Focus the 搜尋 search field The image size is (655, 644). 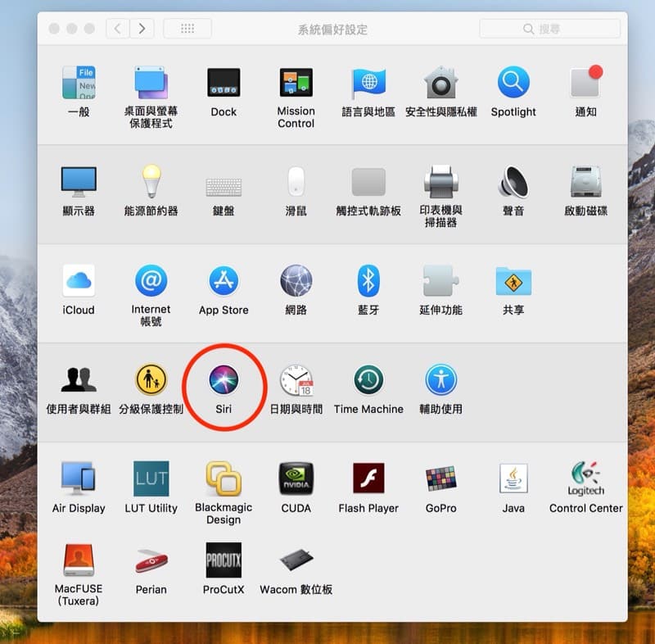549,29
